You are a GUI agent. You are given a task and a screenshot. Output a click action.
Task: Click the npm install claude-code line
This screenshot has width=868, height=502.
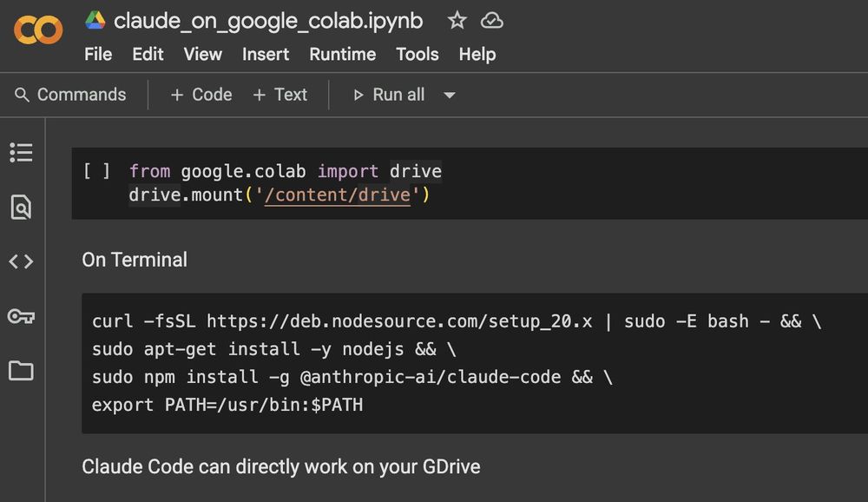(352, 377)
